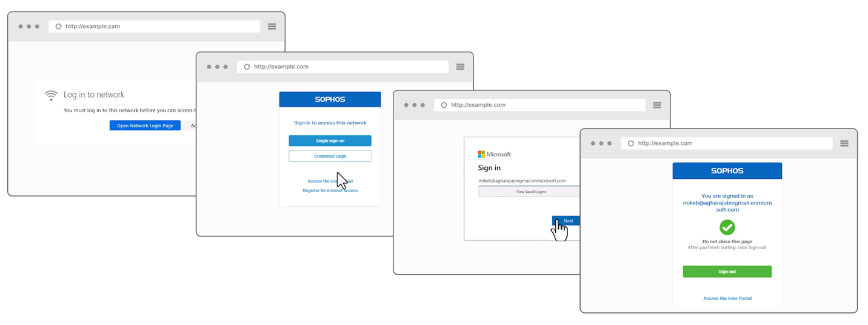Click the Register for internet access link
The width and height of the screenshot is (868, 325).
tap(330, 190)
